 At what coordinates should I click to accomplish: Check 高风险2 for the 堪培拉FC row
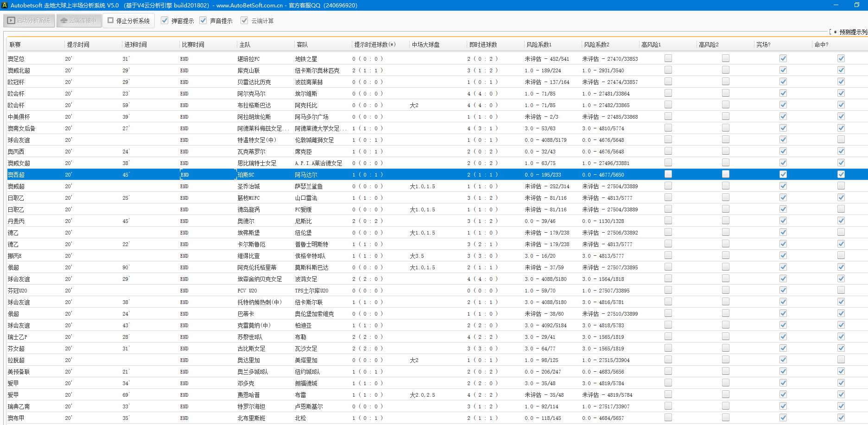[x=725, y=58]
